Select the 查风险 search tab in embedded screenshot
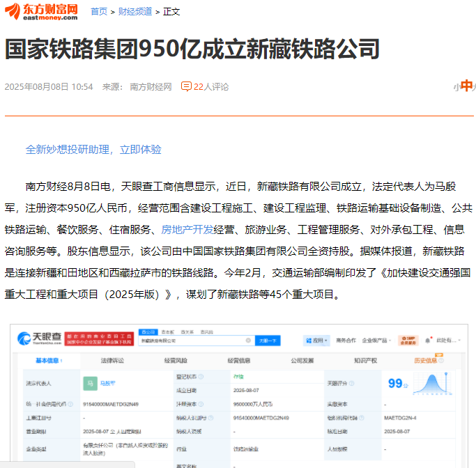The height and width of the screenshot is (468, 476). 207,332
